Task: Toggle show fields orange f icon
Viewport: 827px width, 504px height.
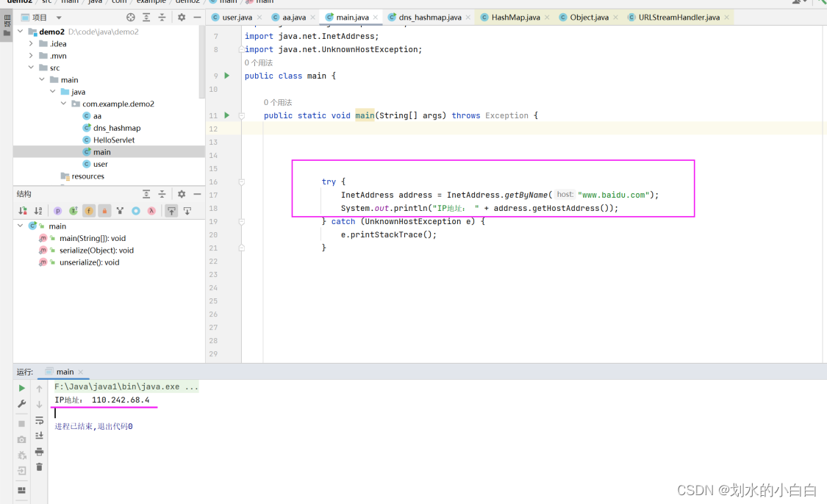Action: pos(89,211)
